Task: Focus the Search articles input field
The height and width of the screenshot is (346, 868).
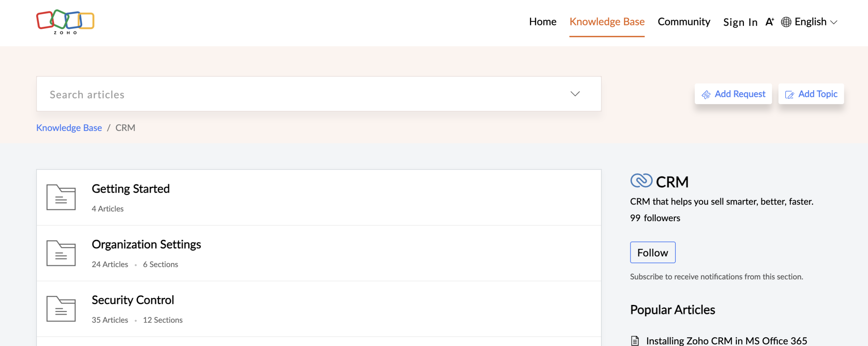Action: (x=298, y=94)
